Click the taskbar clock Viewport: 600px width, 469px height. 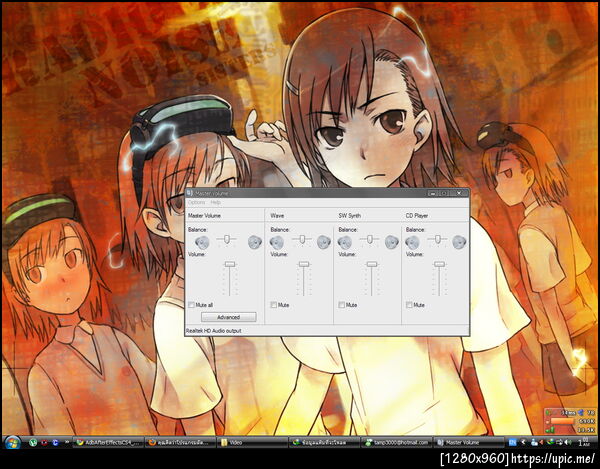(584, 442)
